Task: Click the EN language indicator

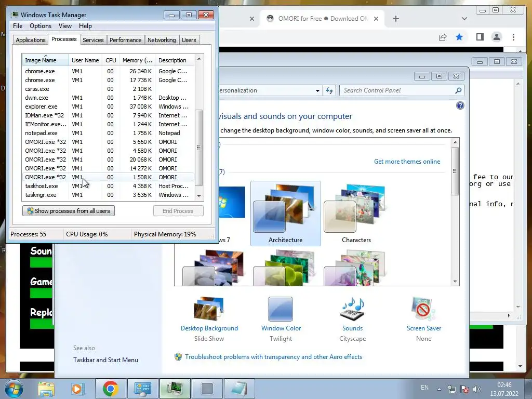Action: click(424, 388)
